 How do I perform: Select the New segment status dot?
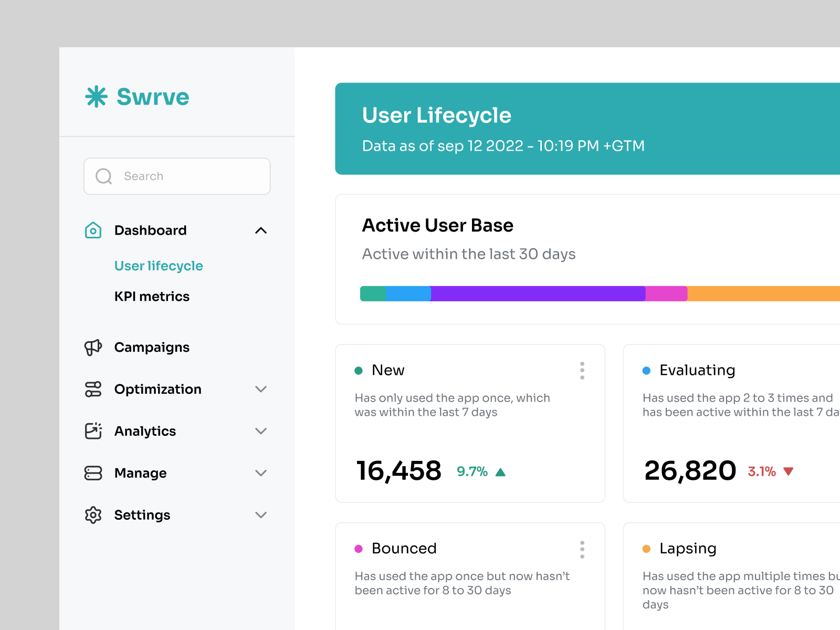(x=359, y=370)
